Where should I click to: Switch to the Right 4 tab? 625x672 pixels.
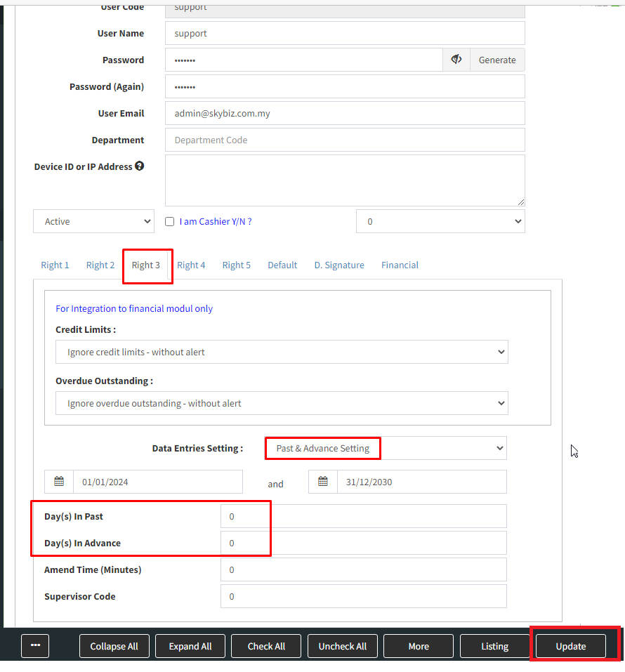click(x=191, y=265)
